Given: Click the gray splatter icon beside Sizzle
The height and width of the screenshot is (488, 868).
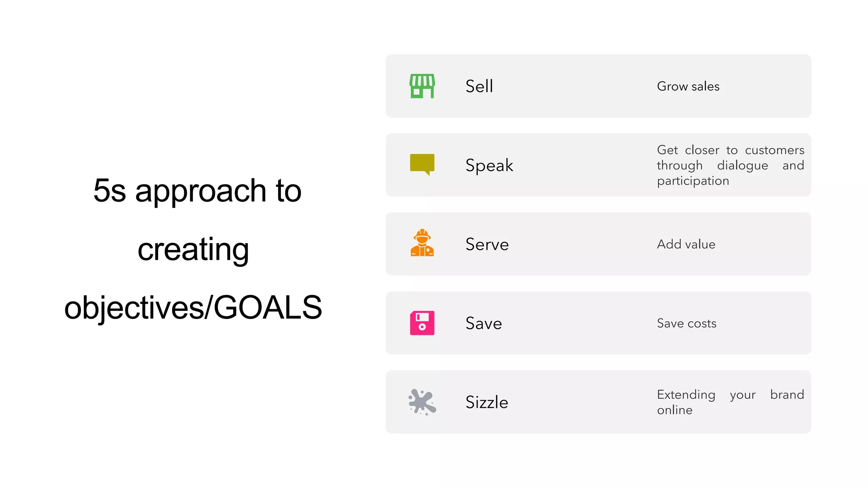Looking at the screenshot, I should pyautogui.click(x=422, y=402).
